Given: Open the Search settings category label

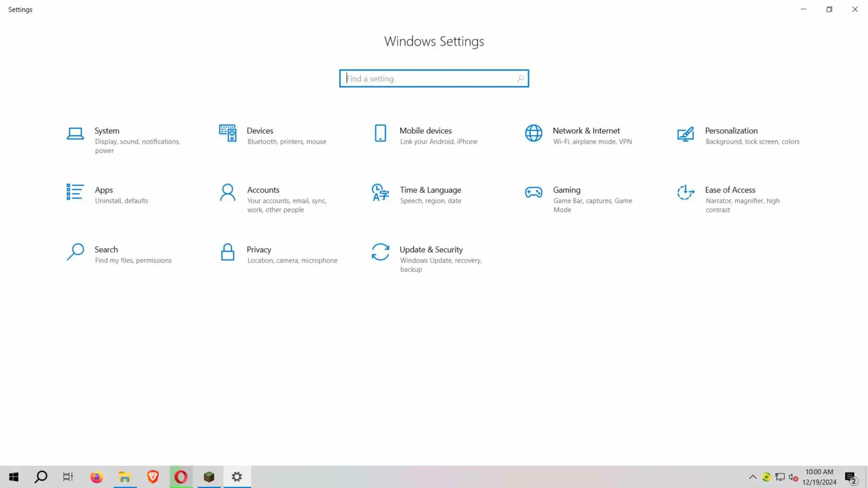Looking at the screenshot, I should pyautogui.click(x=106, y=249).
